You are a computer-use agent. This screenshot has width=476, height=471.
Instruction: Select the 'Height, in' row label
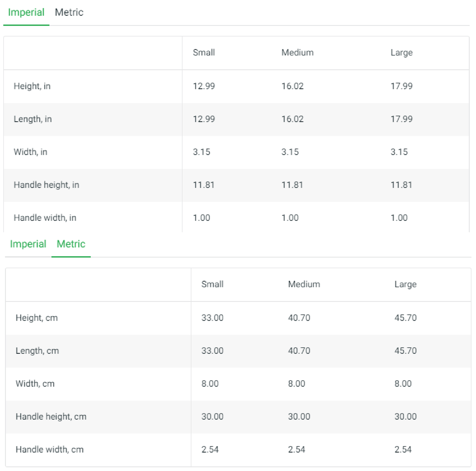tap(32, 86)
